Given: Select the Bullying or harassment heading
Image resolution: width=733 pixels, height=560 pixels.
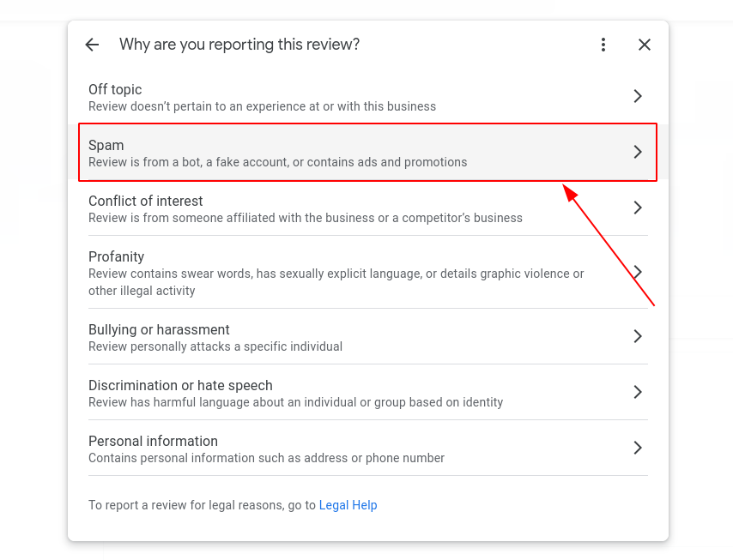Looking at the screenshot, I should [x=159, y=330].
